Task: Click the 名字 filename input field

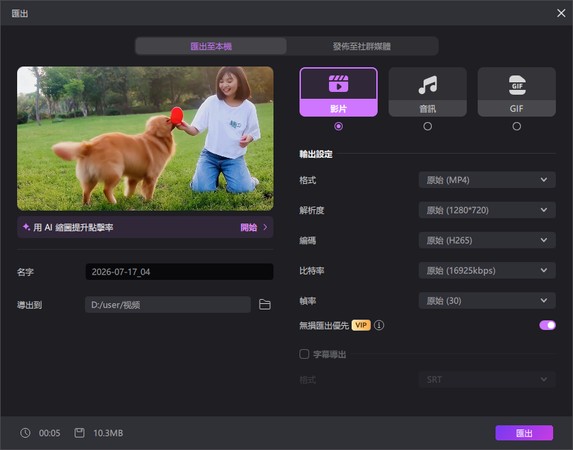Action: 179,272
